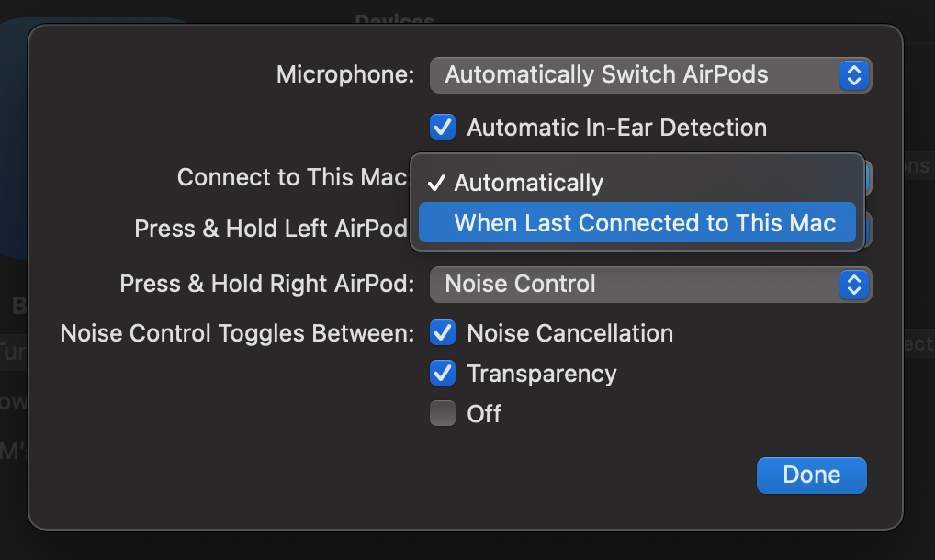Open the Microphone dropdown
Screen dimensions: 935x560
pyautogui.click(x=650, y=74)
